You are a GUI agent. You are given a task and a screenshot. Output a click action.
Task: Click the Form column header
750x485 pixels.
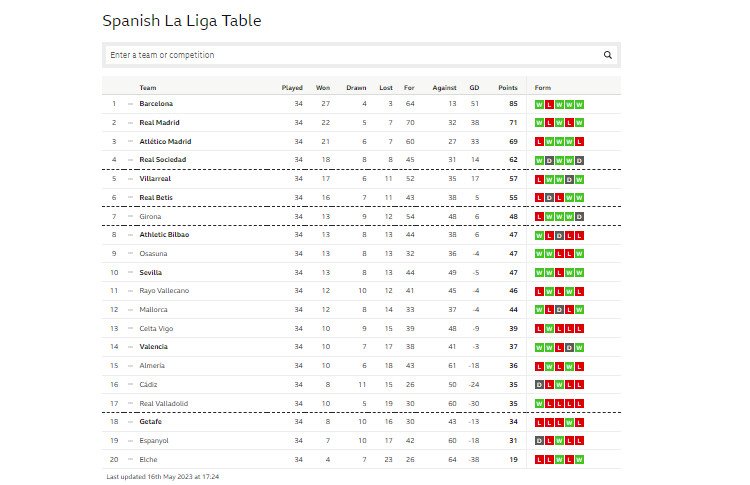coord(542,88)
